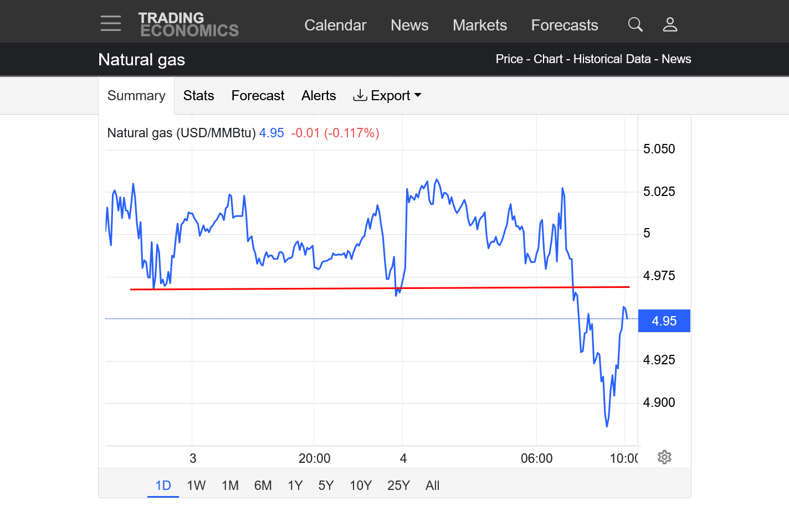The width and height of the screenshot is (789, 532).
Task: Open the hamburger menu icon
Action: [x=111, y=23]
